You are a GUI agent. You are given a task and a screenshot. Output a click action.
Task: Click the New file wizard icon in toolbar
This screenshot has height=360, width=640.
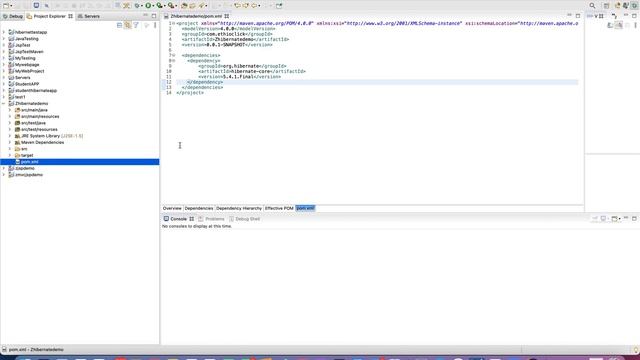point(6,6)
